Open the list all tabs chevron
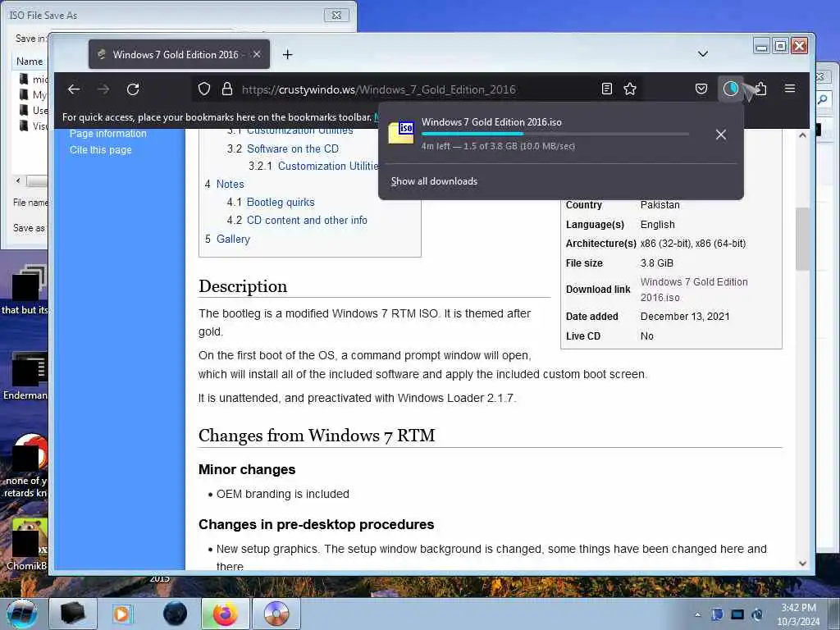 703,54
